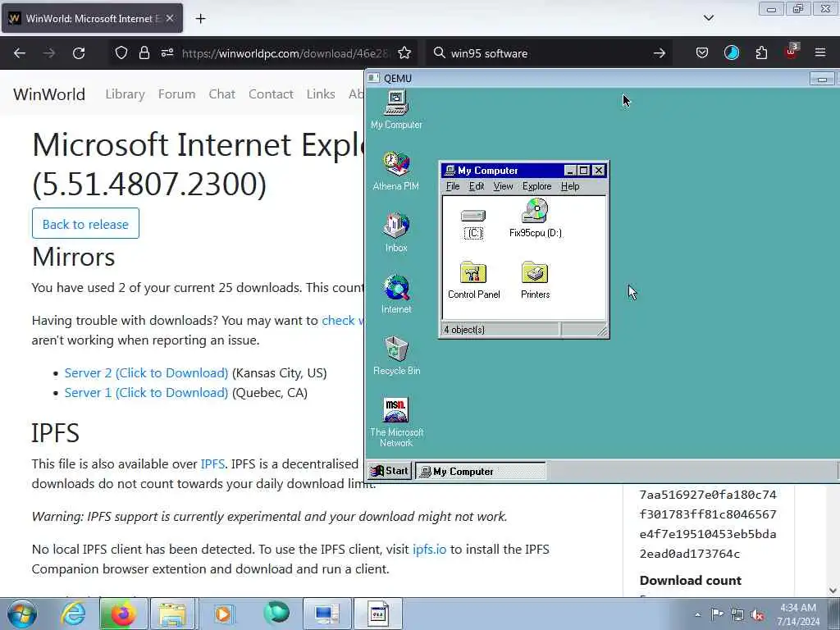The image size is (840, 630).
Task: Open the Contact nav link
Action: coord(271,94)
